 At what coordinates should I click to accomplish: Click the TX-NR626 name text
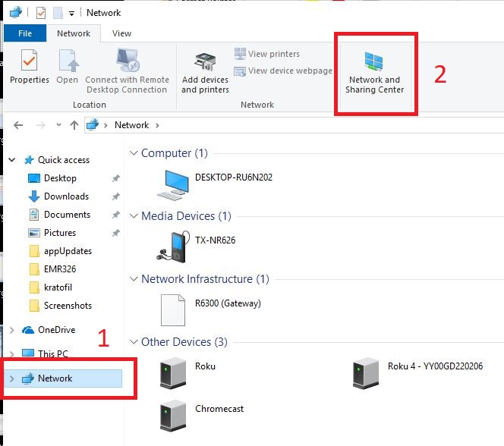click(x=215, y=240)
